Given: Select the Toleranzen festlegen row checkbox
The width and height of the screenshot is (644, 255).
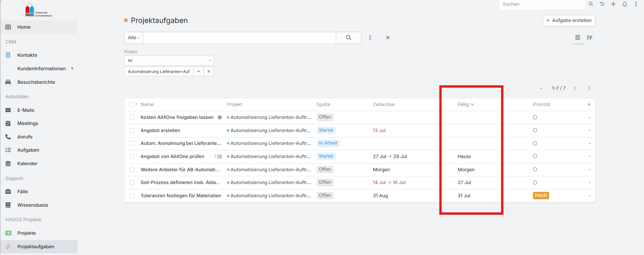Looking at the screenshot, I should click(x=132, y=196).
